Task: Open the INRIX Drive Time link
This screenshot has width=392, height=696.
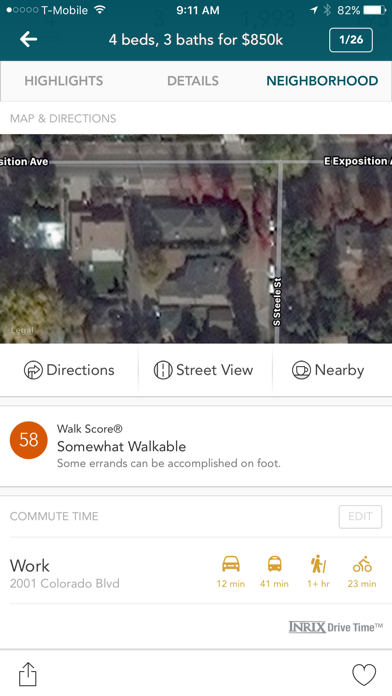Action: tap(336, 627)
